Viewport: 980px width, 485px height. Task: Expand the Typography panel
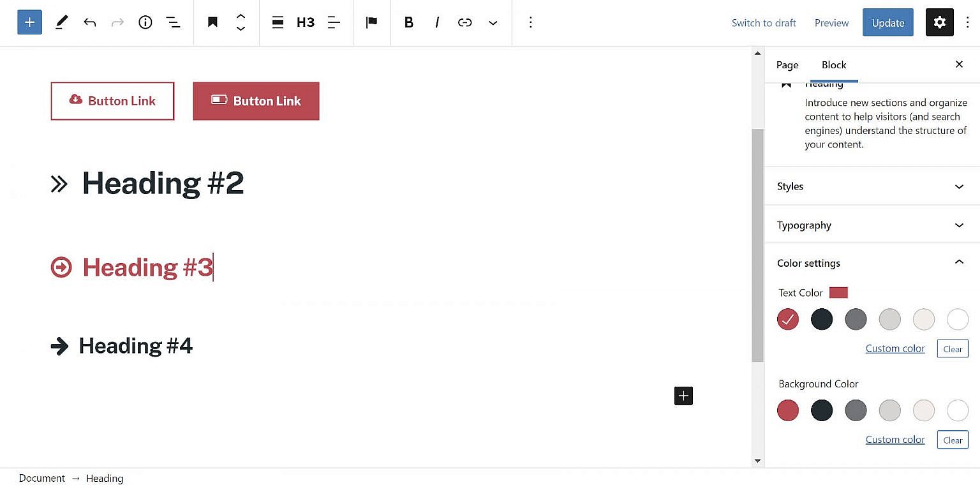(872, 225)
